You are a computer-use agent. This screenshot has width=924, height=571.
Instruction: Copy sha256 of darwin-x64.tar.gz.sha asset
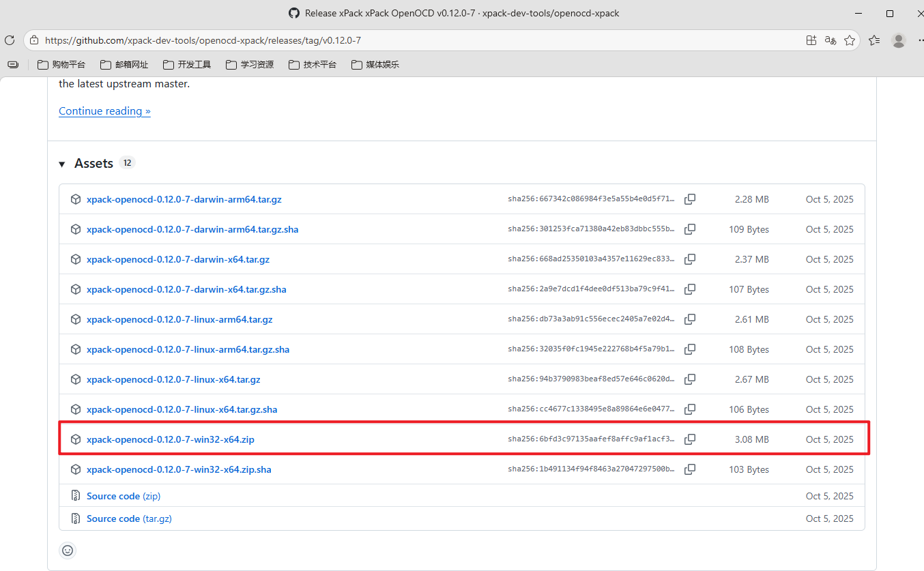pos(690,289)
